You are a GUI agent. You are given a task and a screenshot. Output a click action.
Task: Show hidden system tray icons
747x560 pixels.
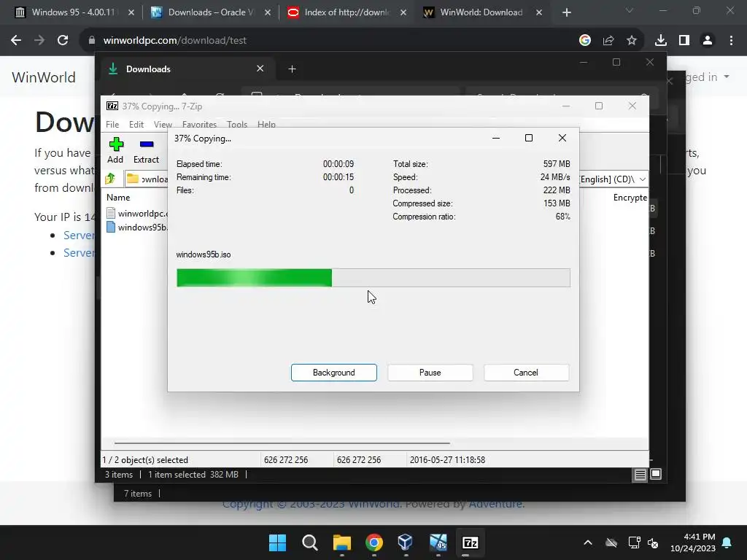pos(588,542)
